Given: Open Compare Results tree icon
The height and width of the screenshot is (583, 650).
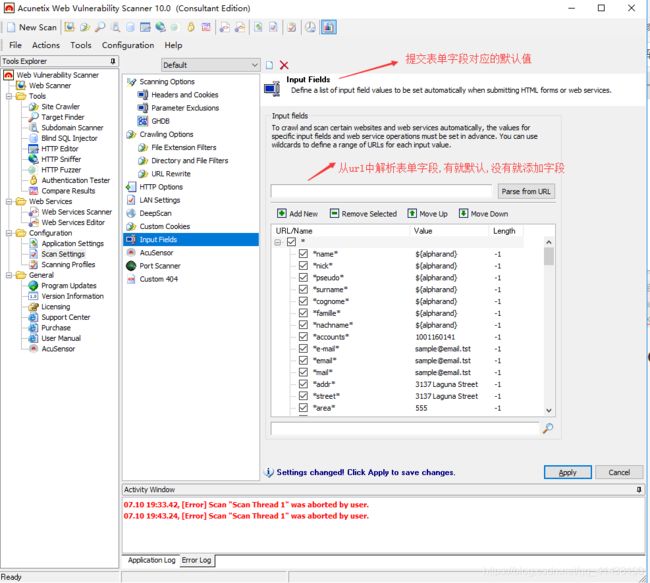Looking at the screenshot, I should click(34, 191).
